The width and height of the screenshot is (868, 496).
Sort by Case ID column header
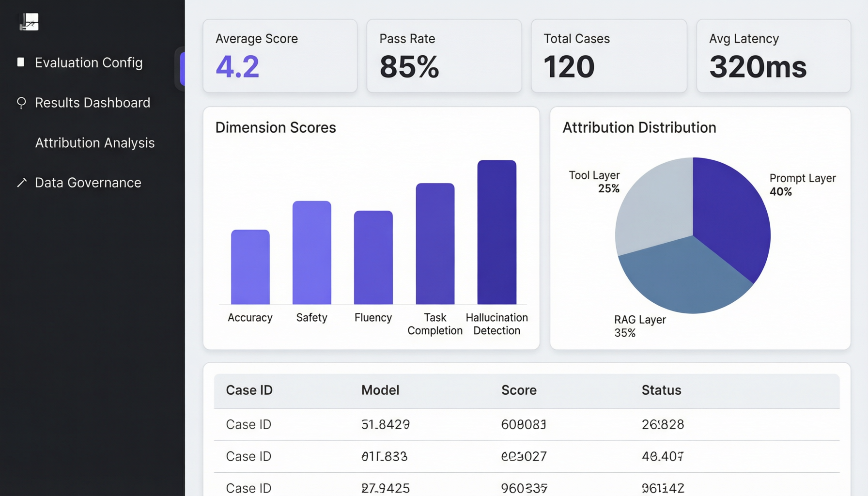coord(249,390)
